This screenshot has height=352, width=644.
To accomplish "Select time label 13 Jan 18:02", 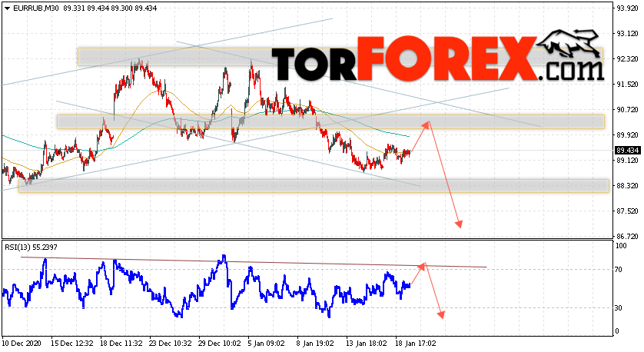I will tap(367, 343).
